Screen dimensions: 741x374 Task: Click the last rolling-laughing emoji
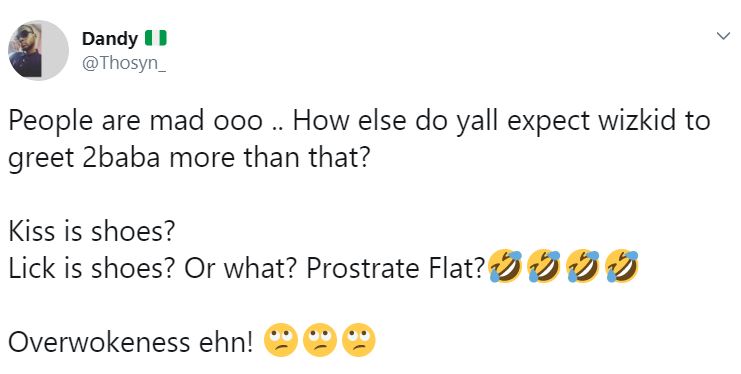tap(622, 267)
